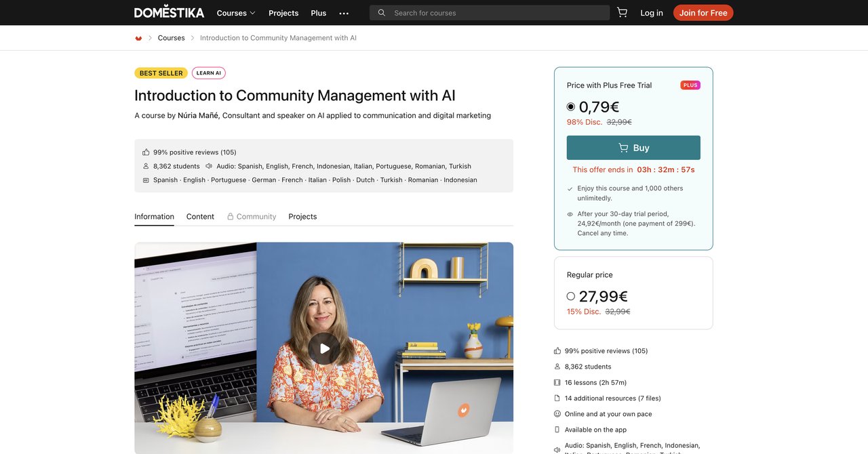Click the '15% Disc.' discount text
The height and width of the screenshot is (454, 868).
click(x=584, y=312)
